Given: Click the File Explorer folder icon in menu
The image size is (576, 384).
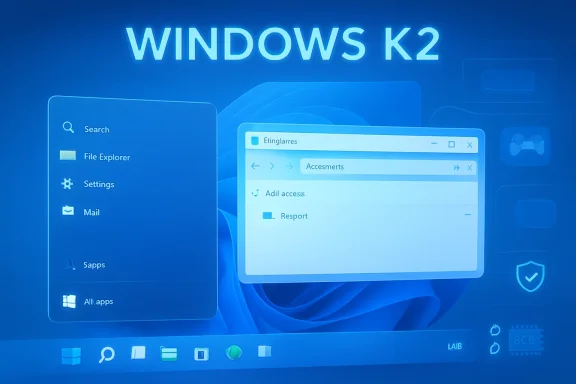Looking at the screenshot, I should 68,155.
